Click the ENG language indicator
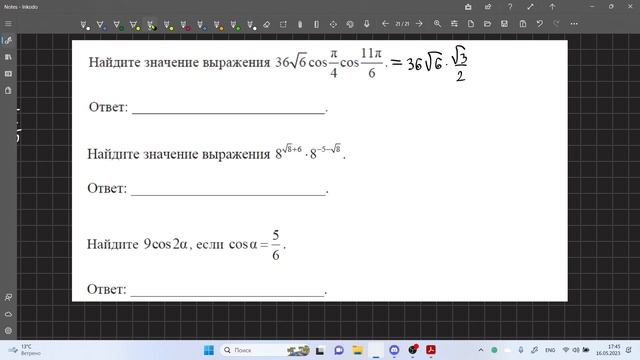The width and height of the screenshot is (640, 360). click(x=550, y=350)
